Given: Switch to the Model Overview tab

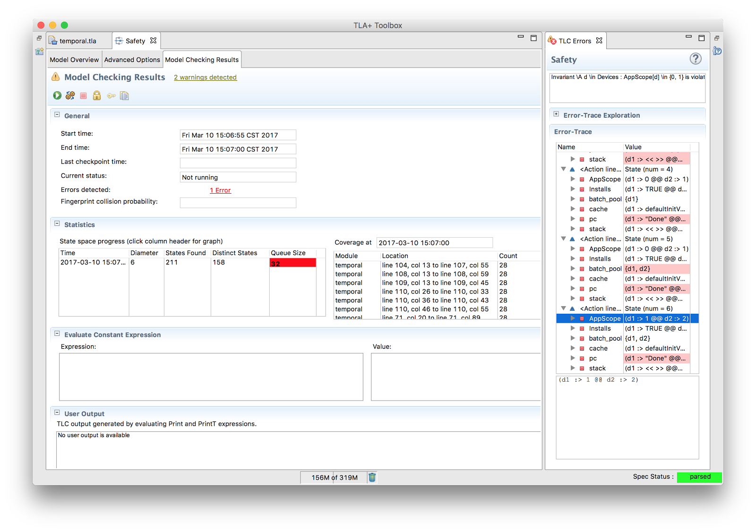Looking at the screenshot, I should (74, 60).
